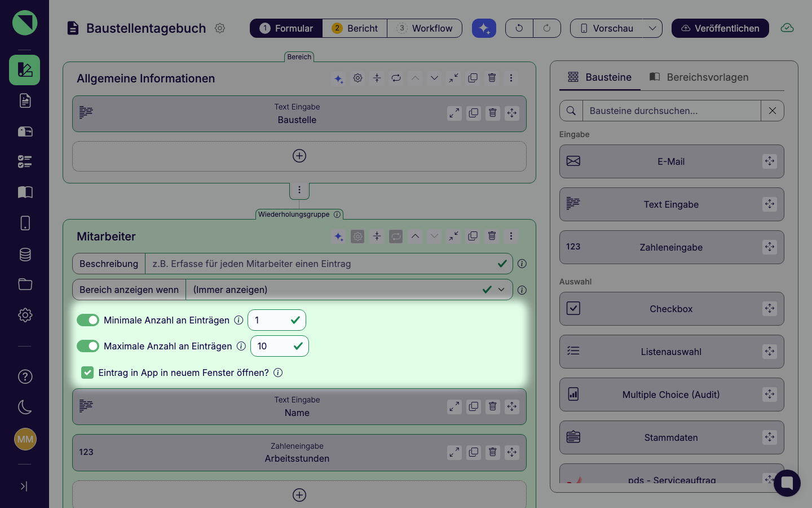Expand the Name text field
Screen dimensions: 812x508
click(454, 406)
